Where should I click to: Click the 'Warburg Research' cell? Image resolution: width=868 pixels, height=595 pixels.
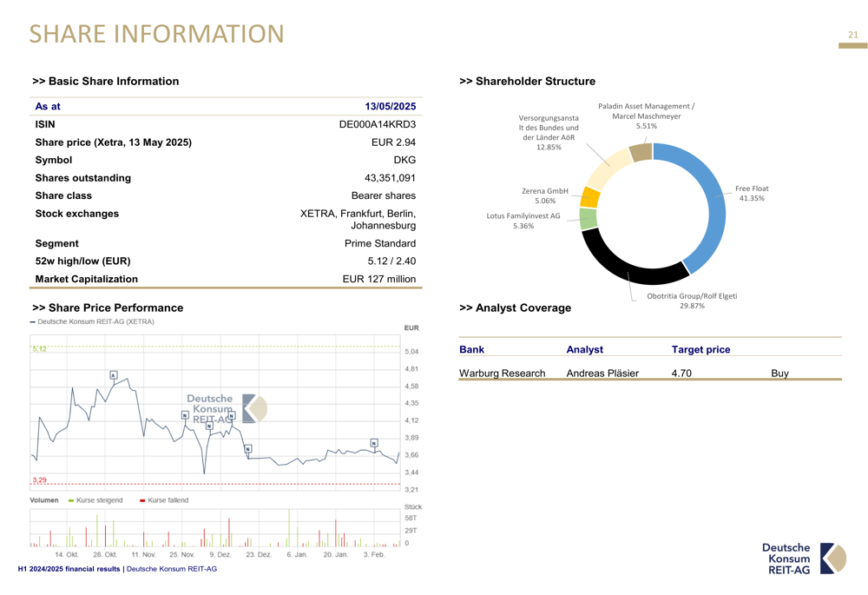(x=502, y=374)
